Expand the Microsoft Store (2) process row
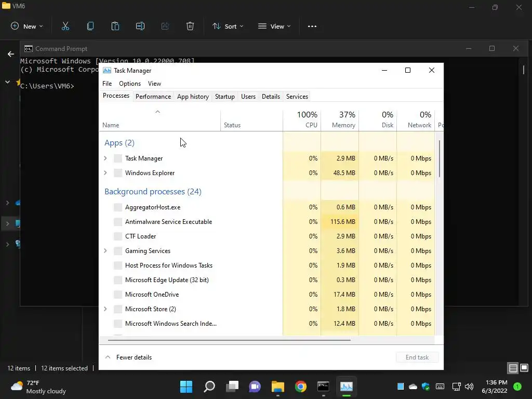Image resolution: width=532 pixels, height=399 pixels. (105, 309)
